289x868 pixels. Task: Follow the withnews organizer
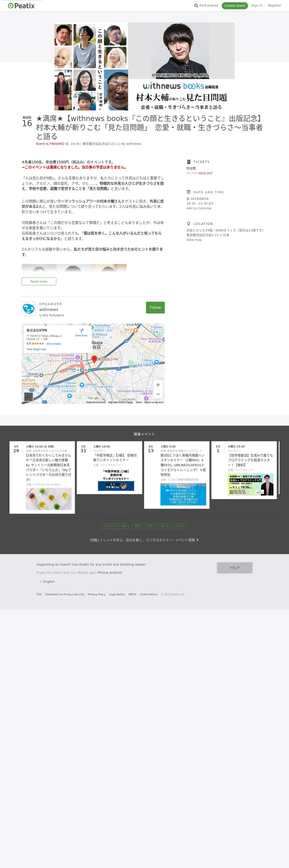[156, 308]
